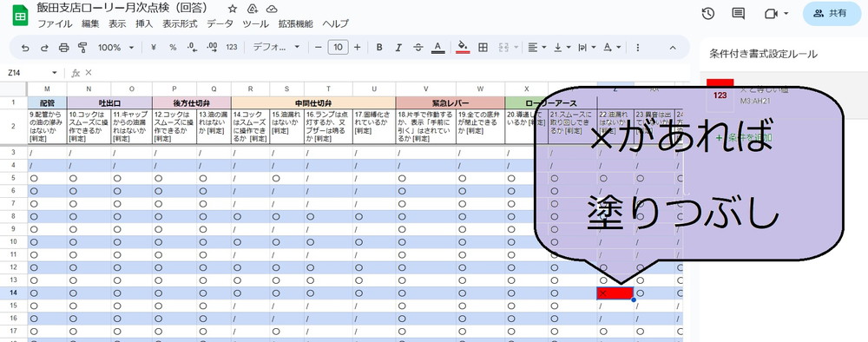Toggle bold text formatting
The image size is (868, 342).
pos(379,48)
